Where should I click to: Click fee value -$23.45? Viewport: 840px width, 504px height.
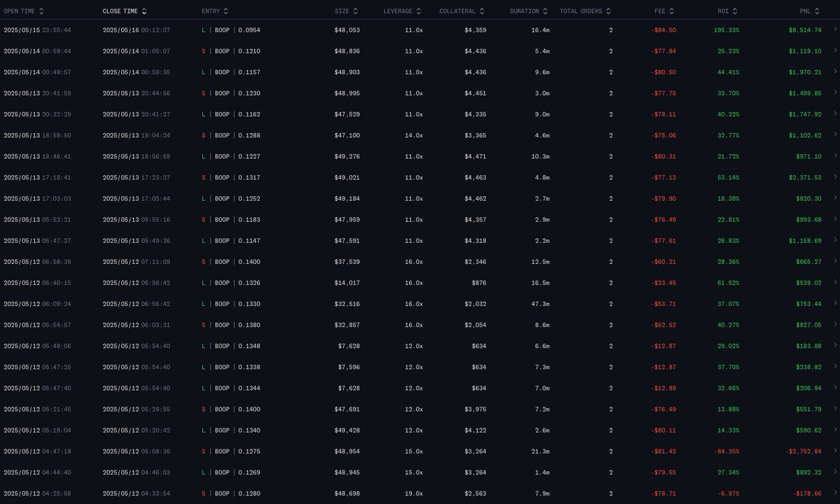(x=664, y=283)
